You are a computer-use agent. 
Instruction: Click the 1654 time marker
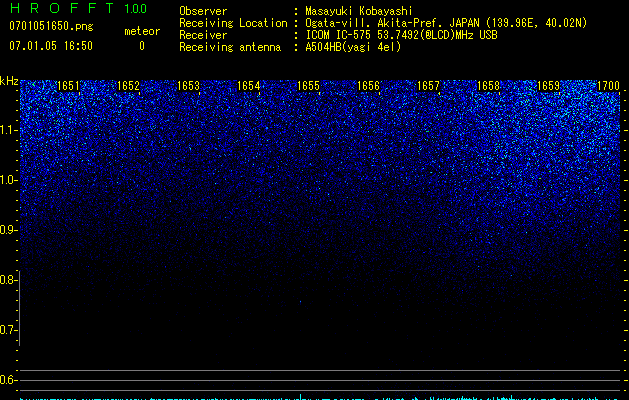pos(248,86)
